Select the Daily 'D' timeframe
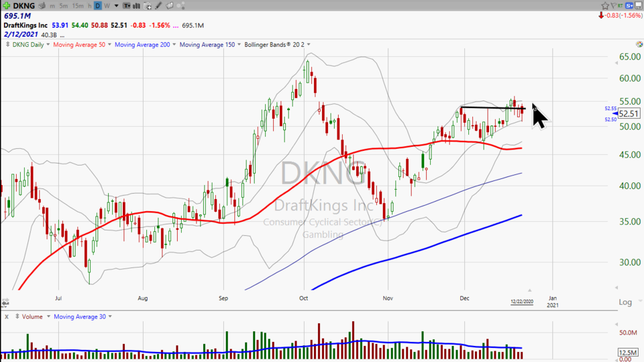644x362 pixels. [98, 6]
